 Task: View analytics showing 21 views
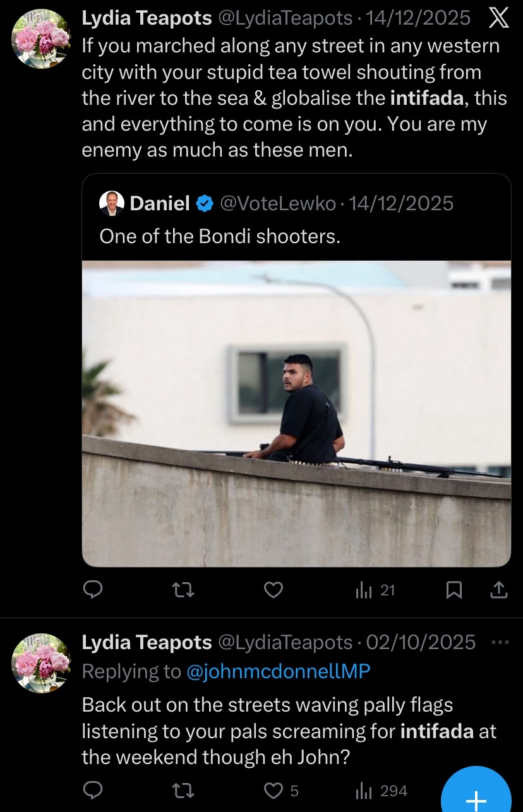coord(375,590)
